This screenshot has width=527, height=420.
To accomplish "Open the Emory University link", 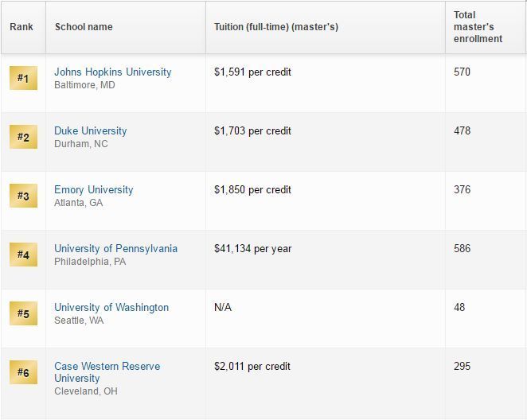I will (x=94, y=189).
